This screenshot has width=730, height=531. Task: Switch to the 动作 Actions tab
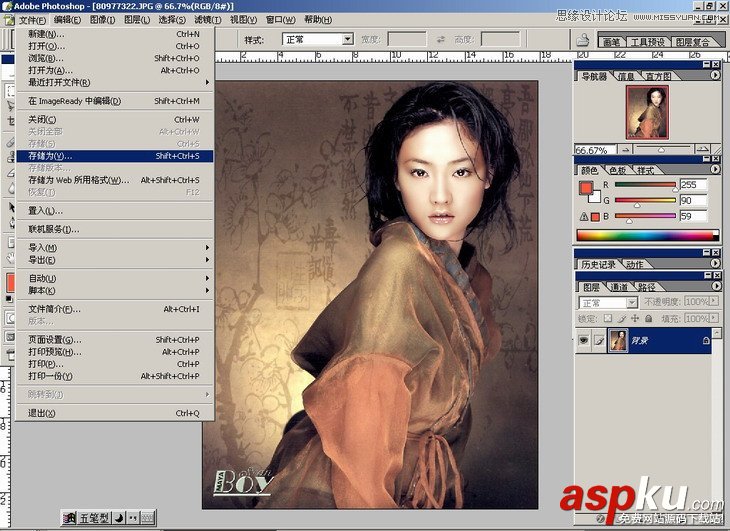point(635,264)
